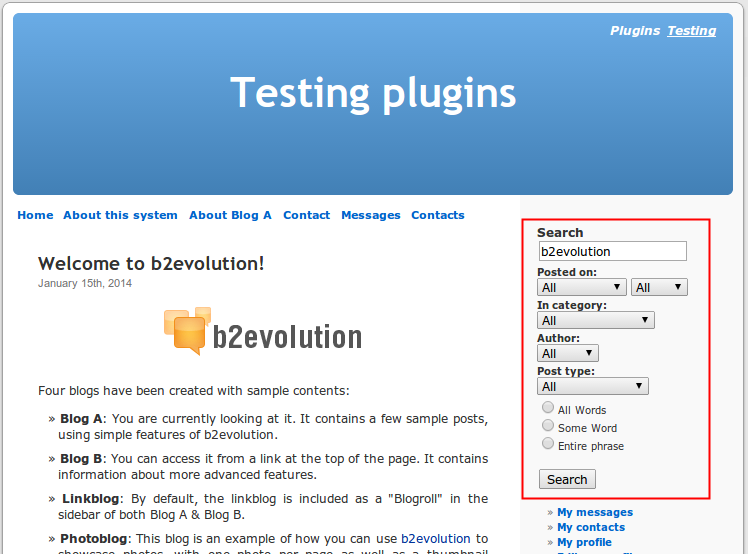Open About this system page

120,215
